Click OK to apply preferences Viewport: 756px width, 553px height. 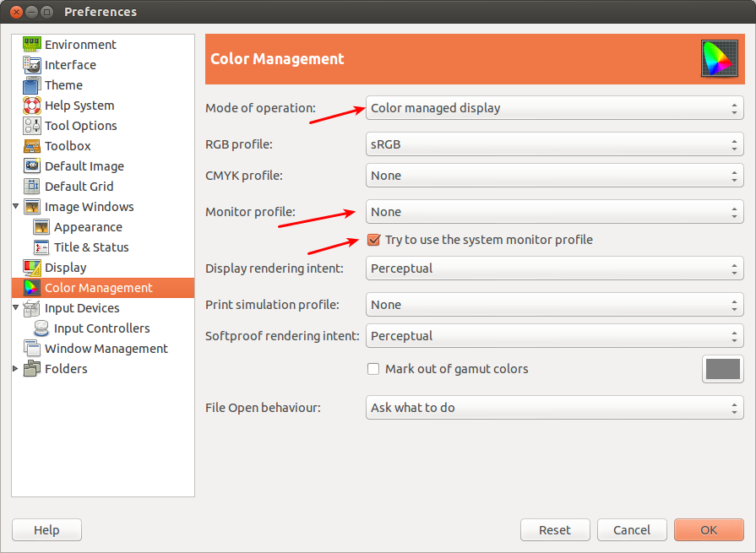pos(709,529)
